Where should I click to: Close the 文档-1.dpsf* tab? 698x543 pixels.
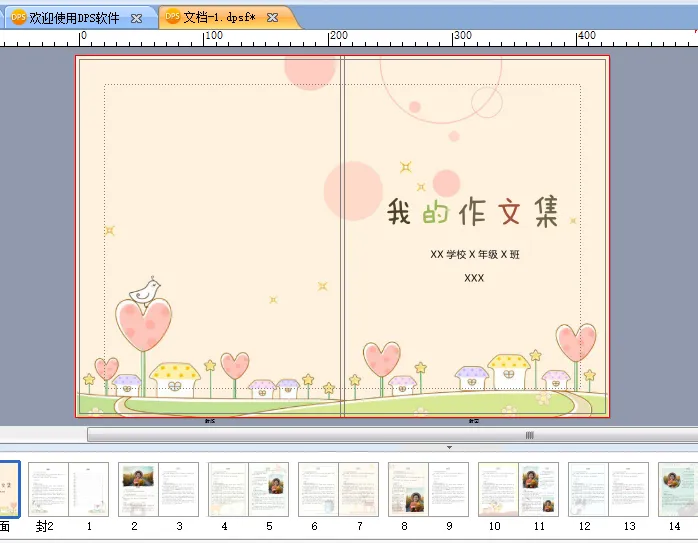[272, 17]
